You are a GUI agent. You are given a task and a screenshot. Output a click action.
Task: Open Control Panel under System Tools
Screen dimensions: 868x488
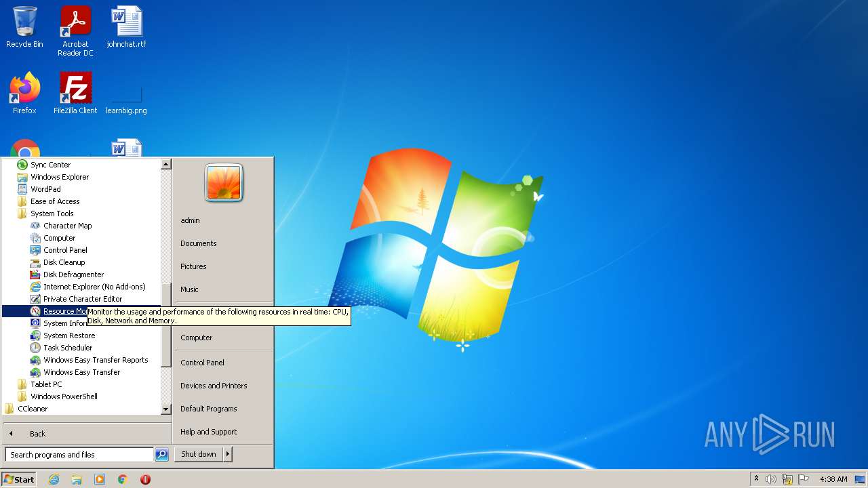(x=65, y=250)
